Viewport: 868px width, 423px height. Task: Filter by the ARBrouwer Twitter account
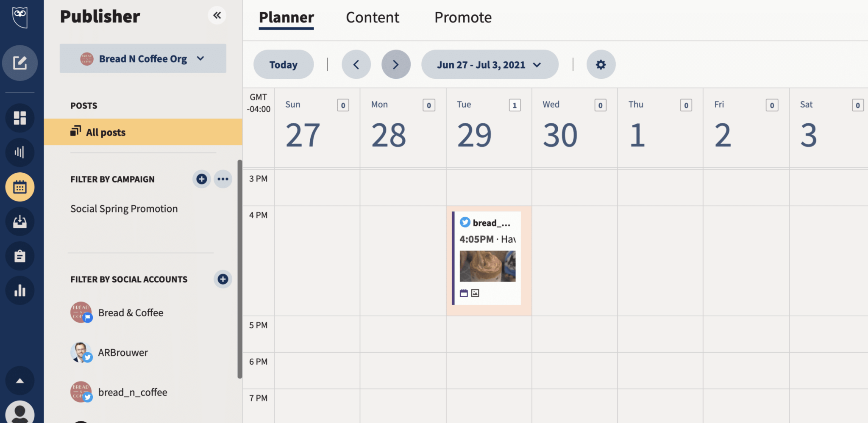(122, 352)
